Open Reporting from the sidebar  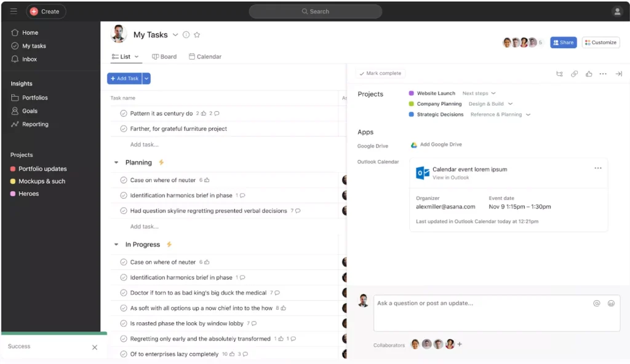coord(34,124)
